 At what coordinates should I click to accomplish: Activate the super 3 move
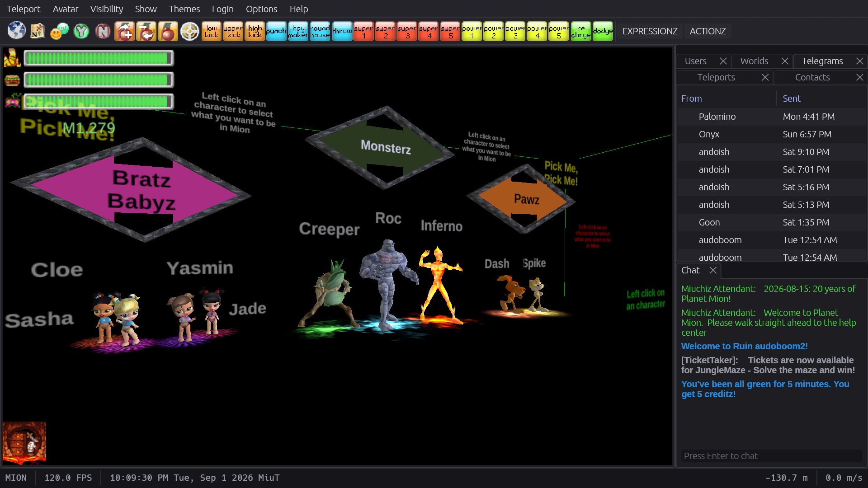tap(407, 31)
